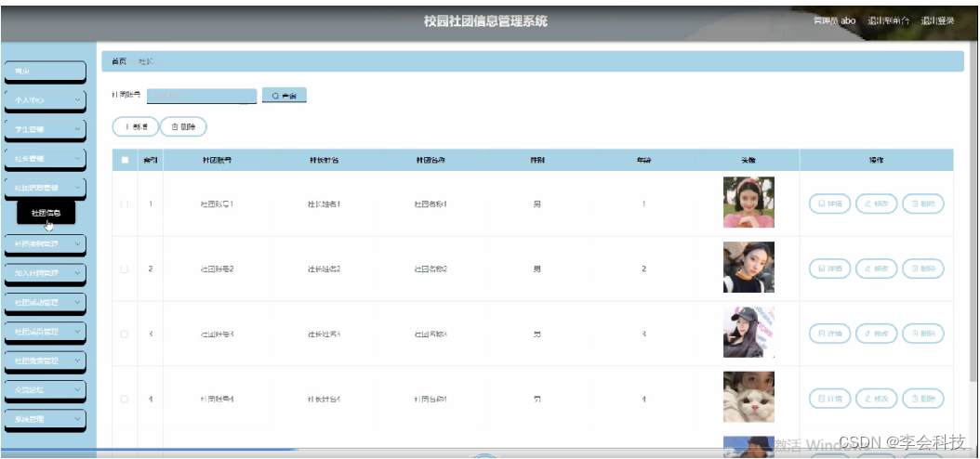Click the 社团名称 column header
The width and height of the screenshot is (980, 459).
[x=430, y=161]
